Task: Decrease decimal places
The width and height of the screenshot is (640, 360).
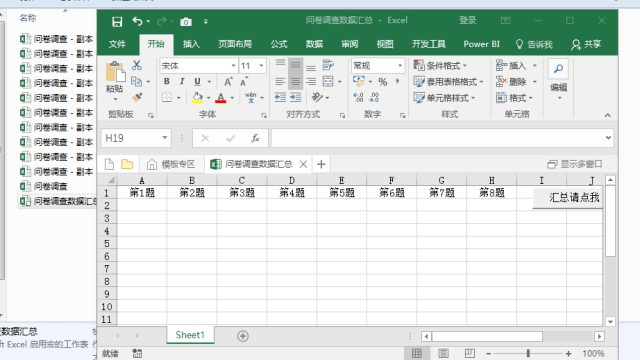Action: [x=374, y=97]
